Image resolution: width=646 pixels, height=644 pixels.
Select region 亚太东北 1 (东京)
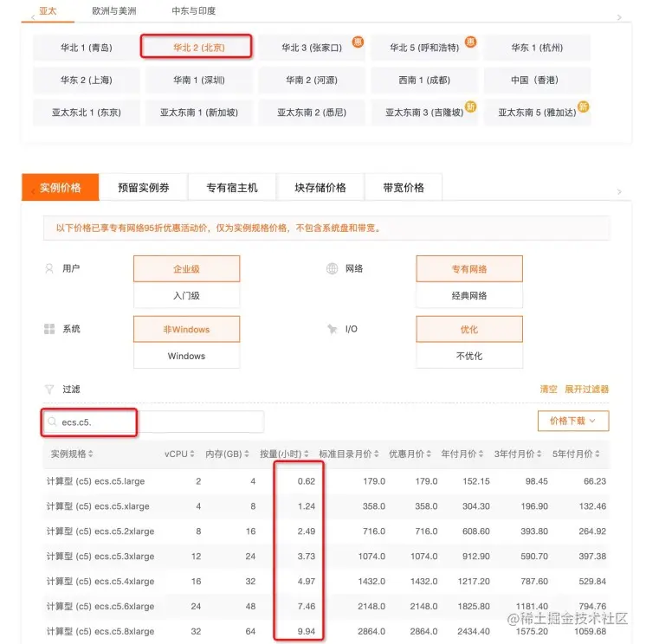tap(87, 113)
